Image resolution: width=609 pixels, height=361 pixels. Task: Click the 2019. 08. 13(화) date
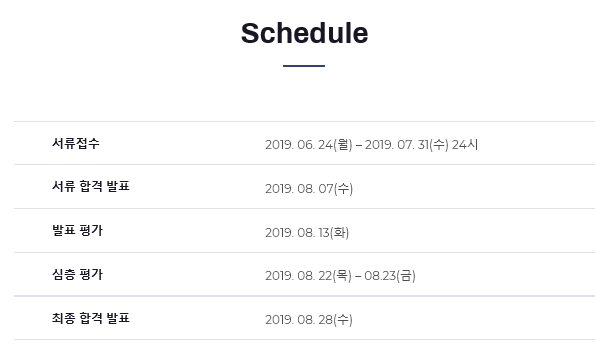[307, 233]
